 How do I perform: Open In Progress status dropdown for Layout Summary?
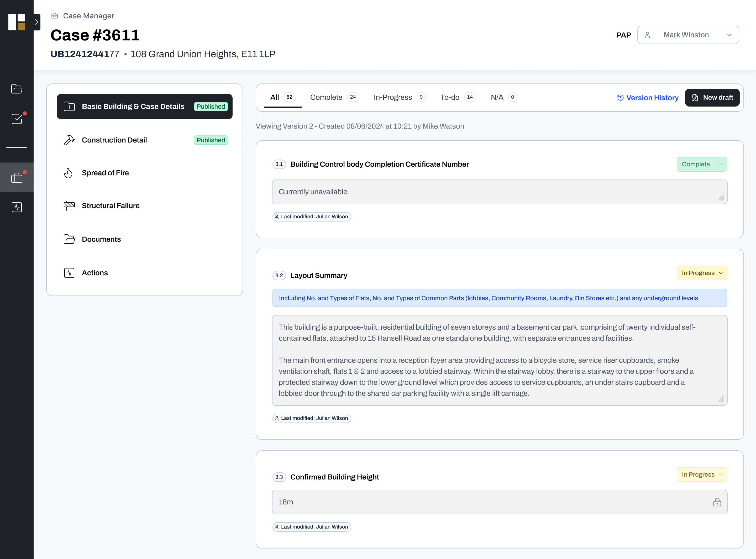pyautogui.click(x=701, y=273)
